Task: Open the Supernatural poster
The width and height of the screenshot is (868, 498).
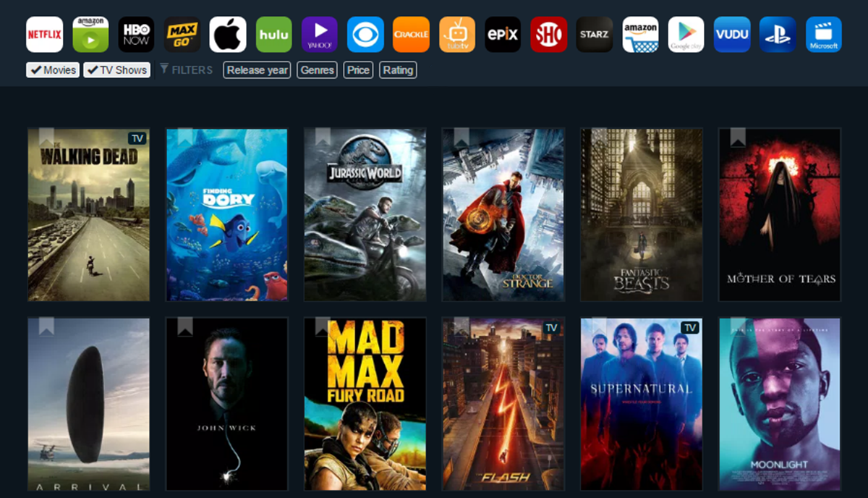Action: tap(642, 404)
